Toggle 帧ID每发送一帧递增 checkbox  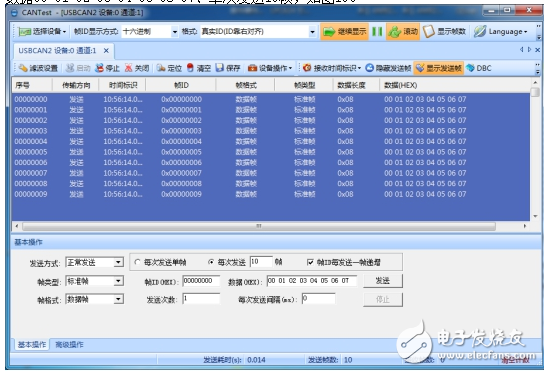pyautogui.click(x=311, y=262)
